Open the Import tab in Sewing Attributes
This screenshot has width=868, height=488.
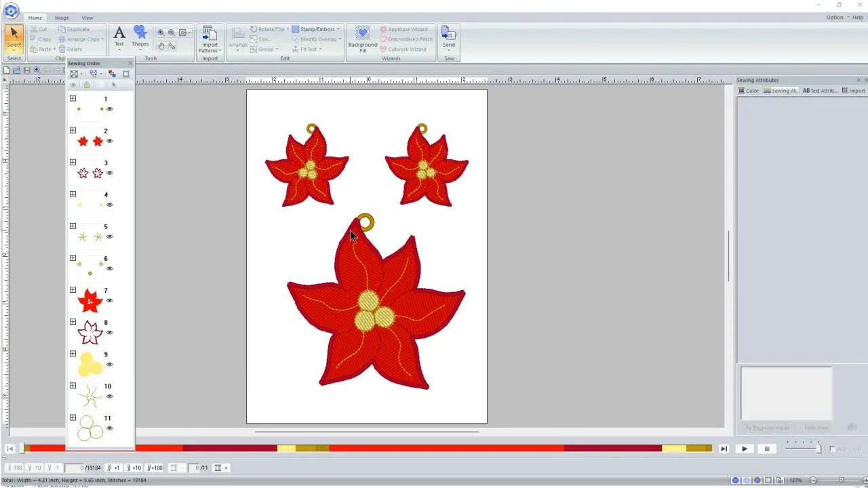point(854,91)
